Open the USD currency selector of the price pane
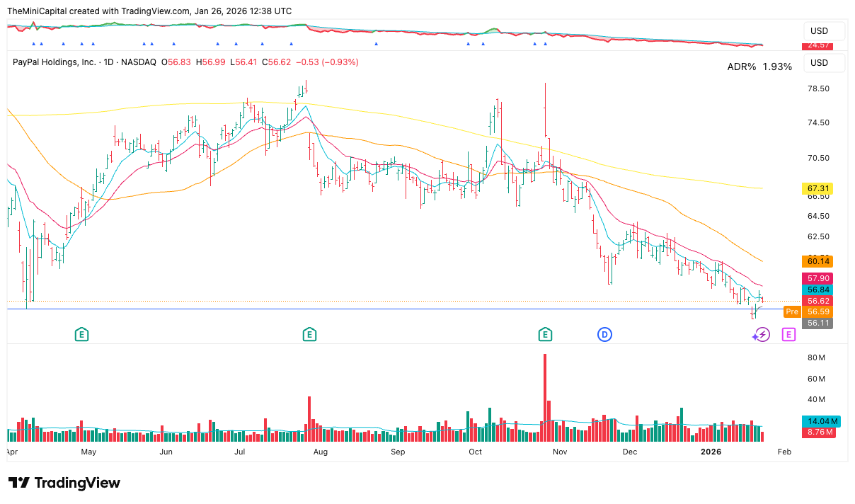This screenshot has width=855, height=504. (x=825, y=62)
